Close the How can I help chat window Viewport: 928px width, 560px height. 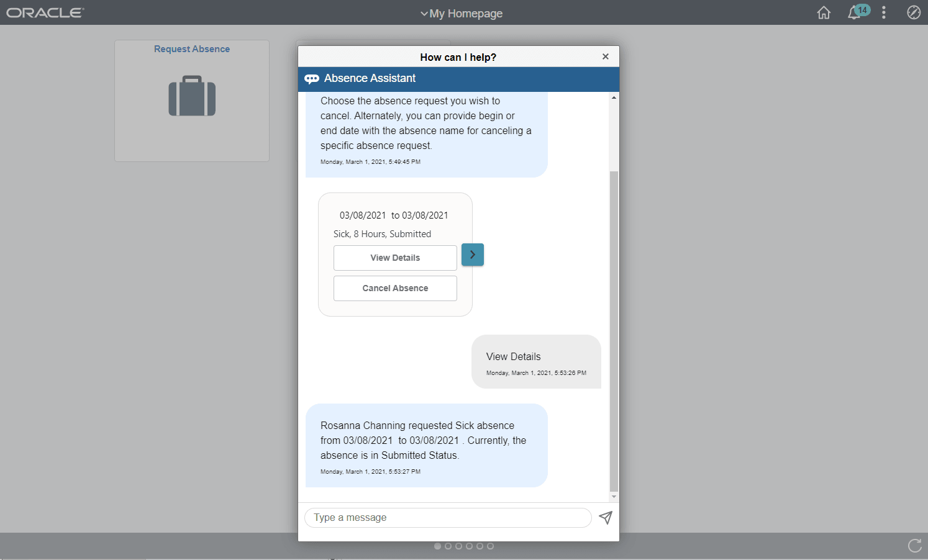tap(605, 56)
